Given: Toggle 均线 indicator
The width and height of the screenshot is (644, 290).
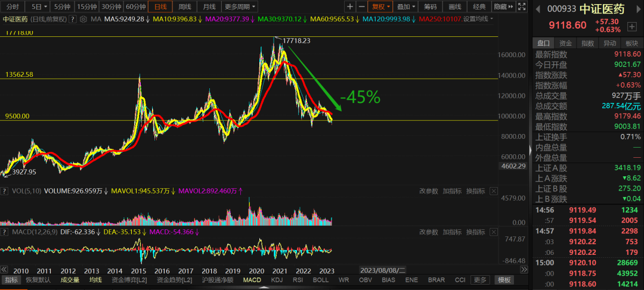Looking at the screenshot, I should 95,280.
